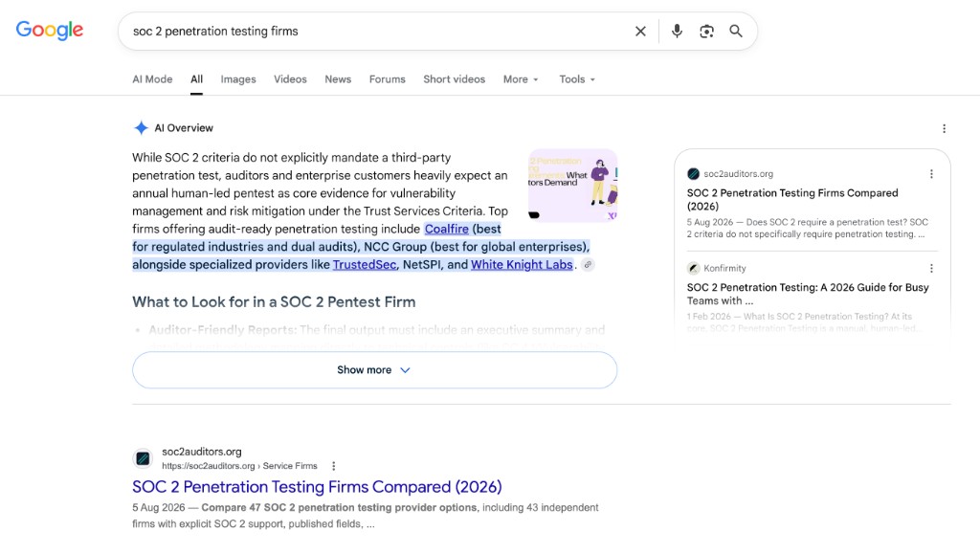Follow the TrustedSec link
The width and height of the screenshot is (980, 553).
(x=365, y=265)
